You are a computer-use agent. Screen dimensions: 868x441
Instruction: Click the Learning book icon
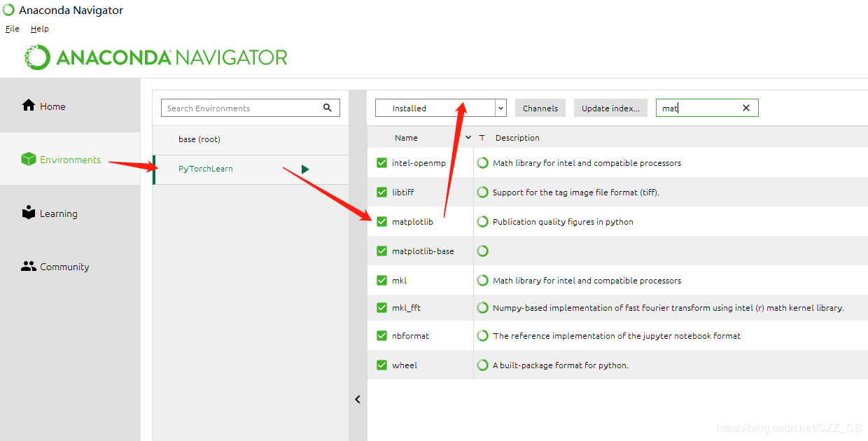pos(29,213)
